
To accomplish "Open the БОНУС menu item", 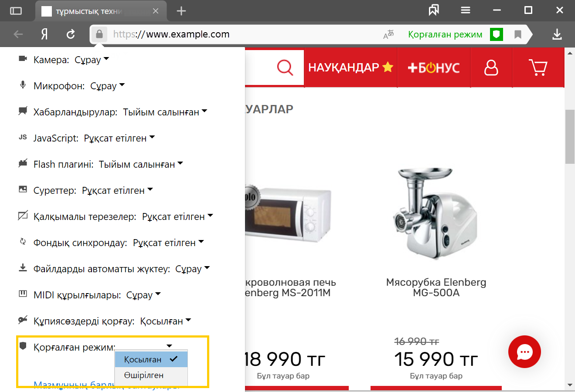I will click(434, 68).
